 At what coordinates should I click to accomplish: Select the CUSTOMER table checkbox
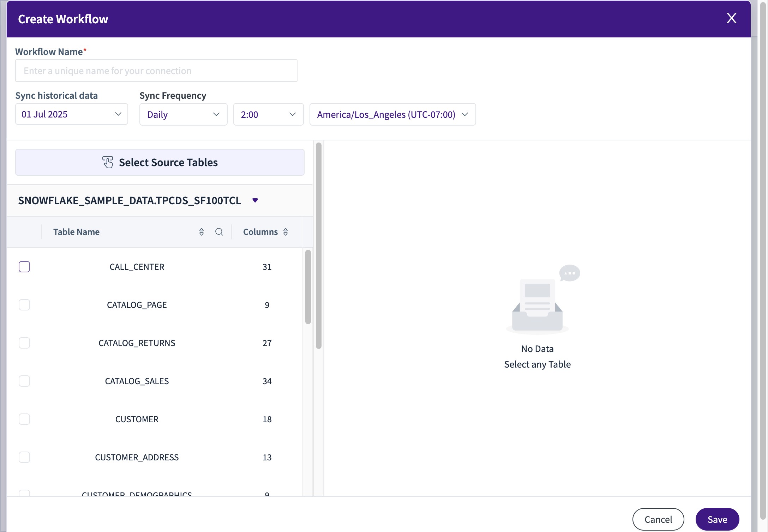point(24,419)
